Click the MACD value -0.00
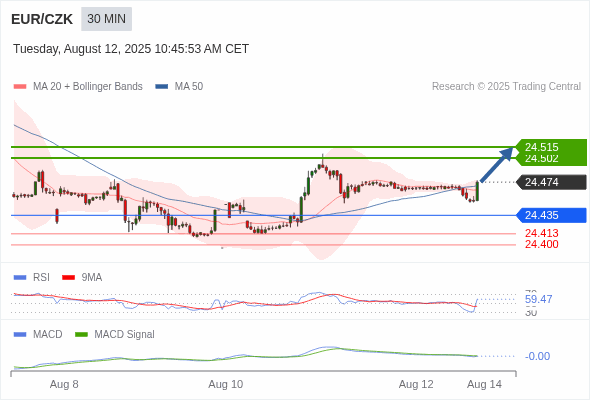This screenshot has width=590, height=400. [x=537, y=356]
